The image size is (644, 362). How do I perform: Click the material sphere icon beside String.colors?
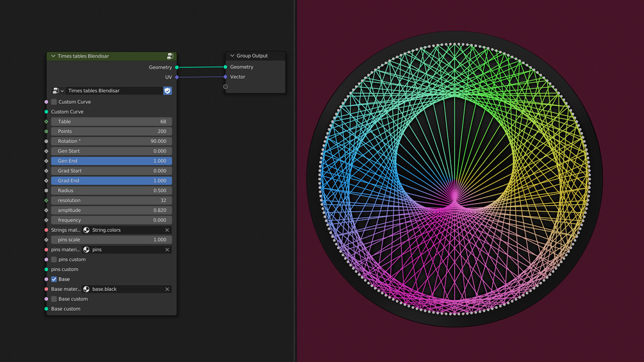click(87, 230)
